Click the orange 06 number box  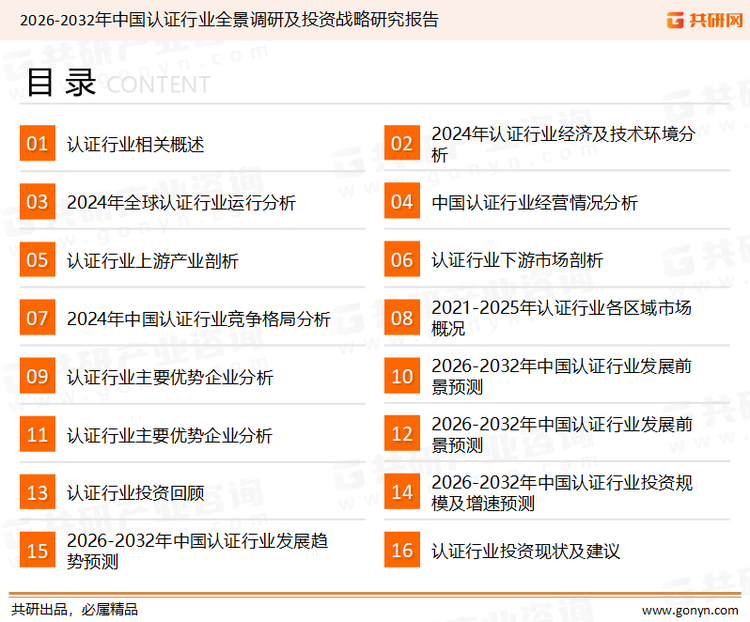402,259
